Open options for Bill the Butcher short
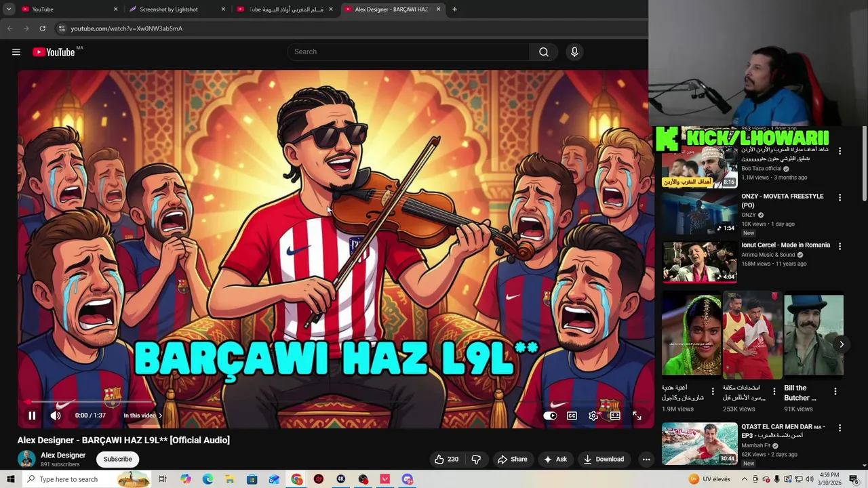Viewport: 868px width, 488px height. coord(835,392)
